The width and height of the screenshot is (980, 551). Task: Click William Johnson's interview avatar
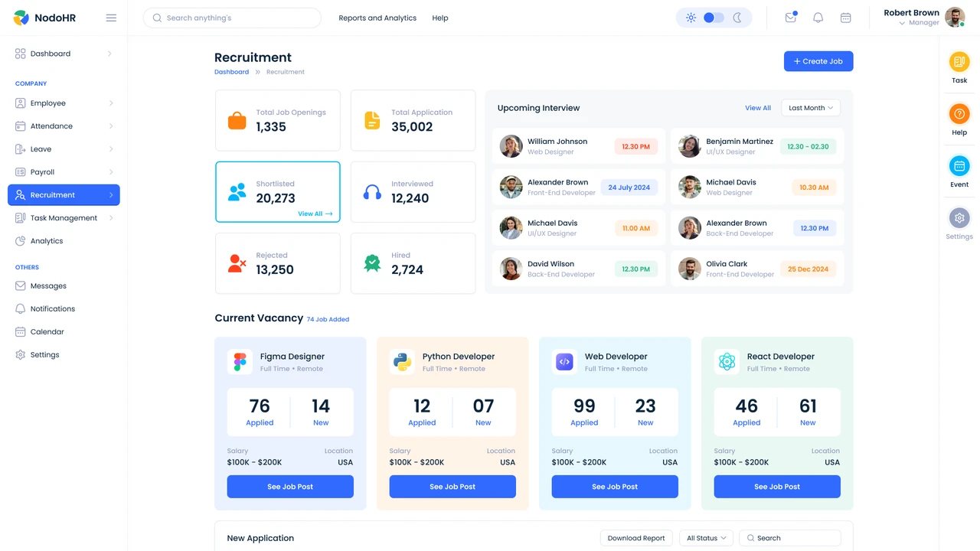511,146
